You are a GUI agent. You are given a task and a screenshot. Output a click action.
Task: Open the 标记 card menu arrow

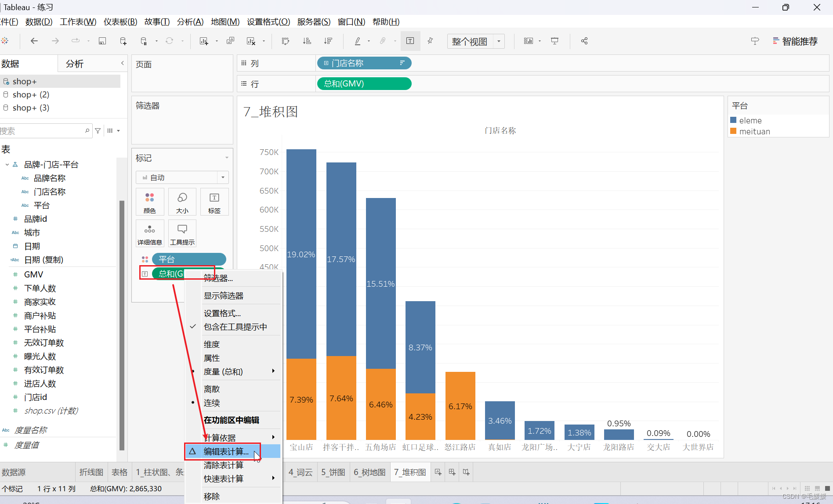click(x=227, y=158)
